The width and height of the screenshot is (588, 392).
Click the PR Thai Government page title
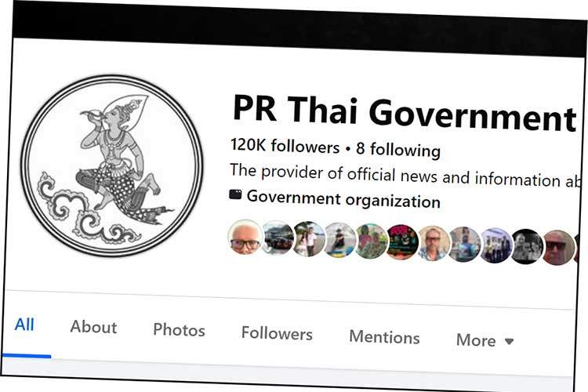(405, 113)
